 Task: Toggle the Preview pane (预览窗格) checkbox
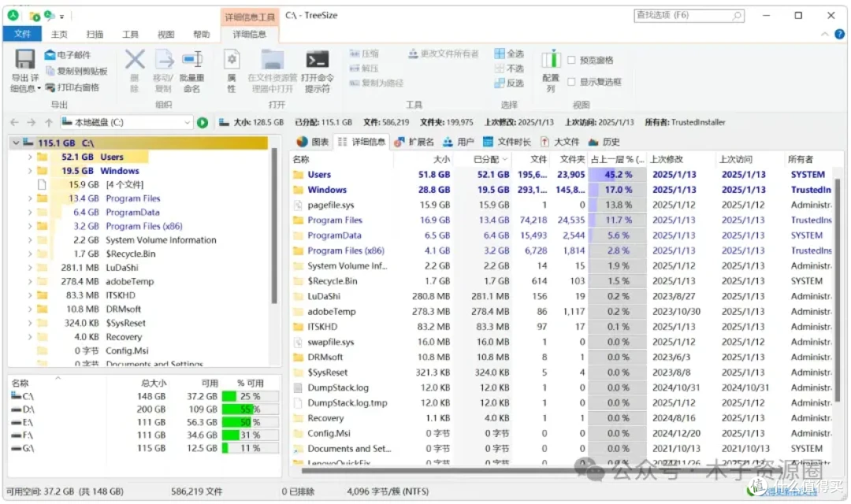tap(571, 60)
